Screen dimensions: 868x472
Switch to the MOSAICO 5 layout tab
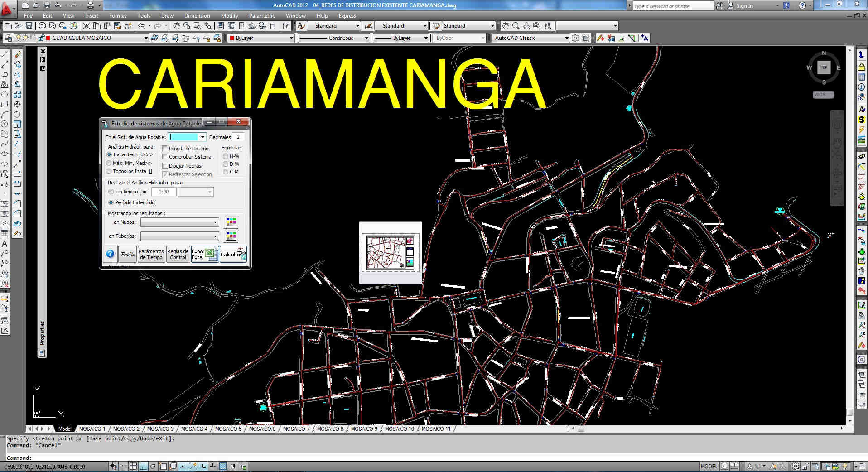pyautogui.click(x=228, y=429)
